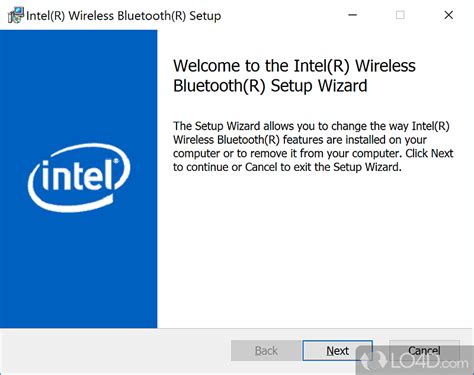Viewport: 474px width, 375px height.
Task: Click the LO4D.com watermark text
Action: coord(429,362)
